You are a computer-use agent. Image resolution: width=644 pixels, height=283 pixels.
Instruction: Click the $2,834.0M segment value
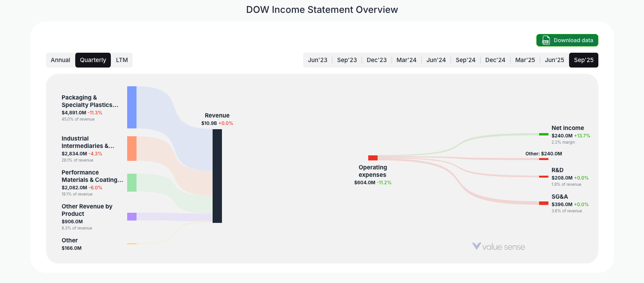click(x=74, y=154)
